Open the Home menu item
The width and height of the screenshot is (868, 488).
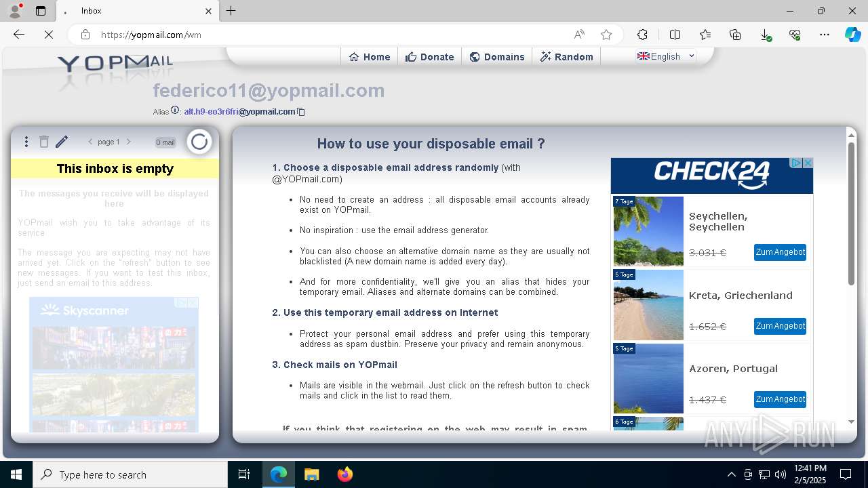click(370, 57)
